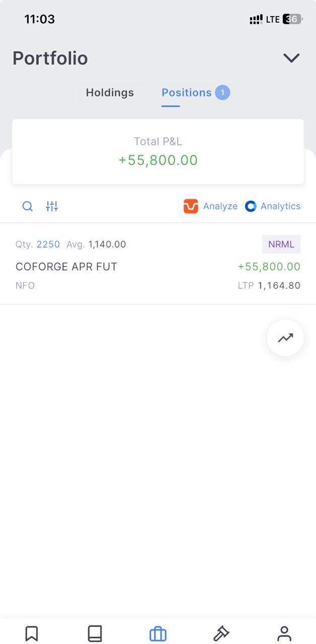
Task: Tap the portfolio briefcase icon
Action: 158,633
